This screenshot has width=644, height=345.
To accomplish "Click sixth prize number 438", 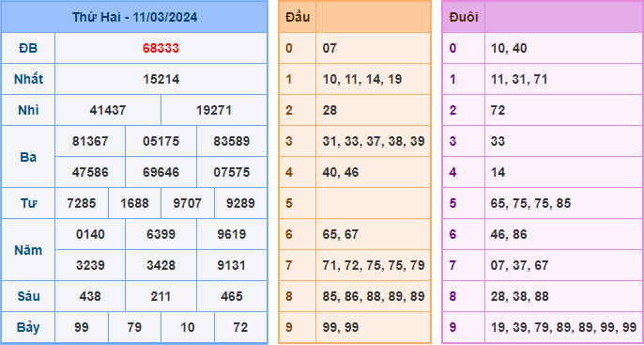I will (90, 296).
